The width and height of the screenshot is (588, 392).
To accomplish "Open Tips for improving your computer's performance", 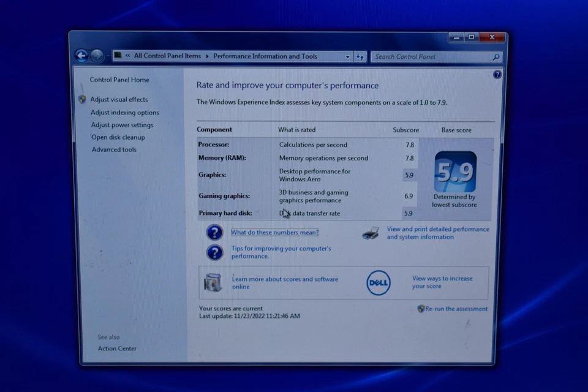I will pyautogui.click(x=281, y=252).
